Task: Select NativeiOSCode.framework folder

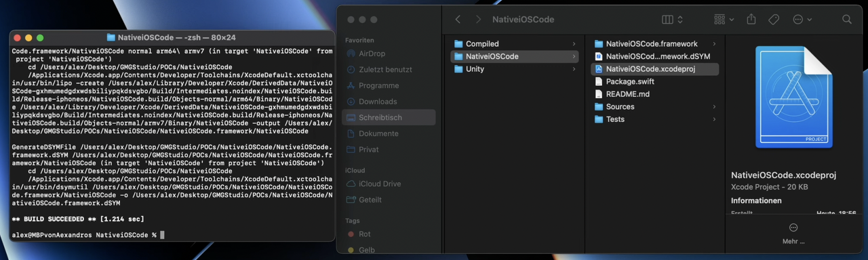Action: point(654,44)
